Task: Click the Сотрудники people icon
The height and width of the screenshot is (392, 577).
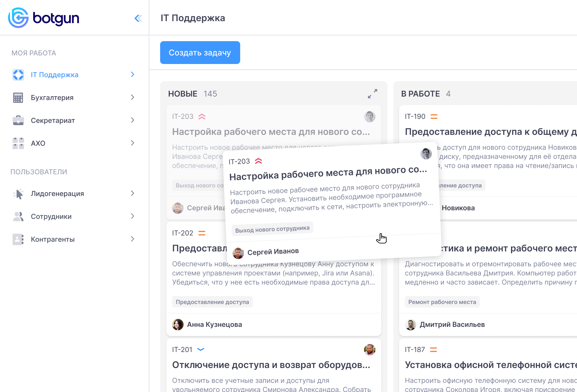Action: pos(18,216)
